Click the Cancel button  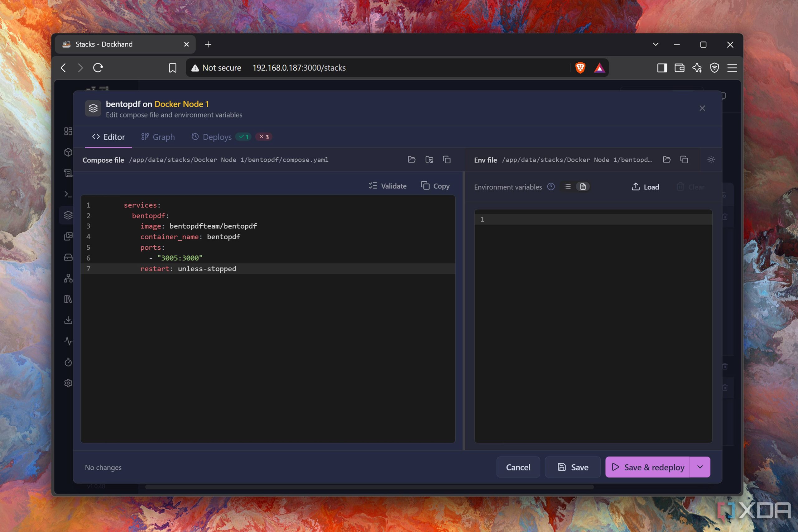(518, 467)
